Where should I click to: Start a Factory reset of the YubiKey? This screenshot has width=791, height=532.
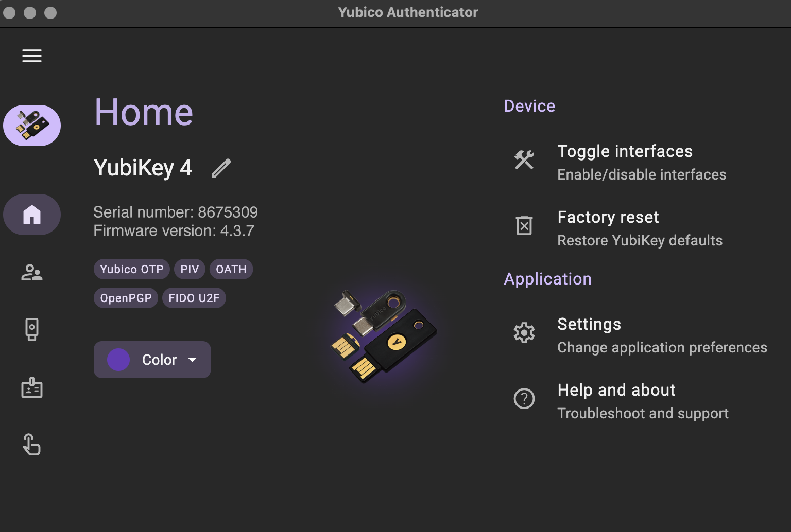(x=608, y=217)
